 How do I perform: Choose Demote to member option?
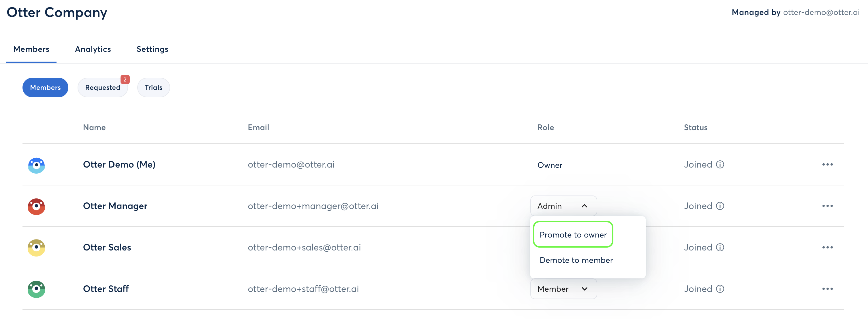point(576,260)
